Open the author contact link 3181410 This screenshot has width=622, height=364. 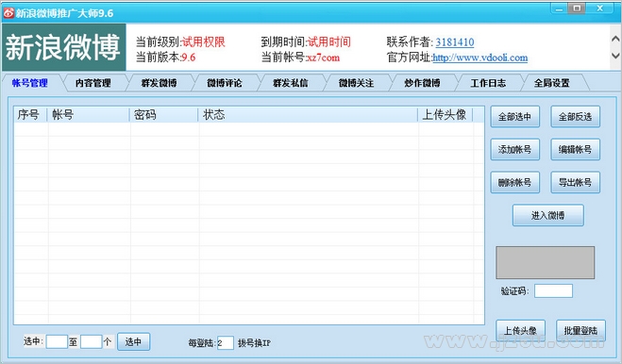(x=455, y=42)
